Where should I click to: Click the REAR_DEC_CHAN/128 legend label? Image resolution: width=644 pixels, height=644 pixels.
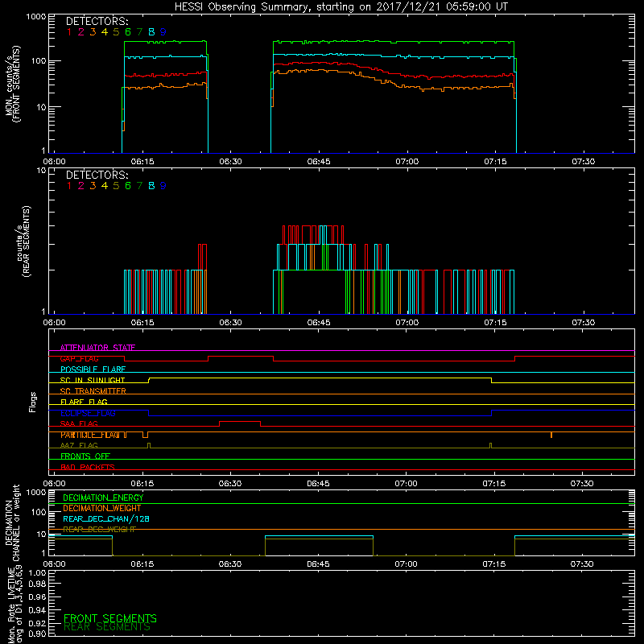106,519
